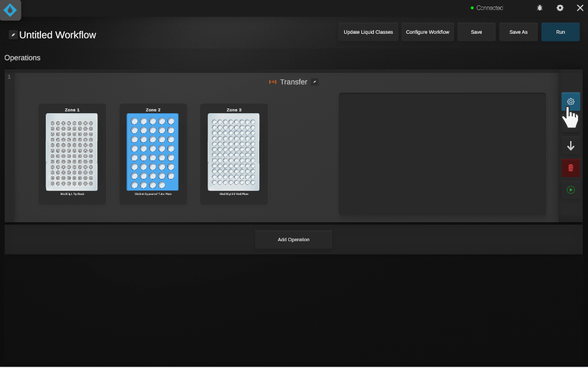Image resolution: width=588 pixels, height=368 pixels.
Task: Open Configure Workflow
Action: point(427,32)
